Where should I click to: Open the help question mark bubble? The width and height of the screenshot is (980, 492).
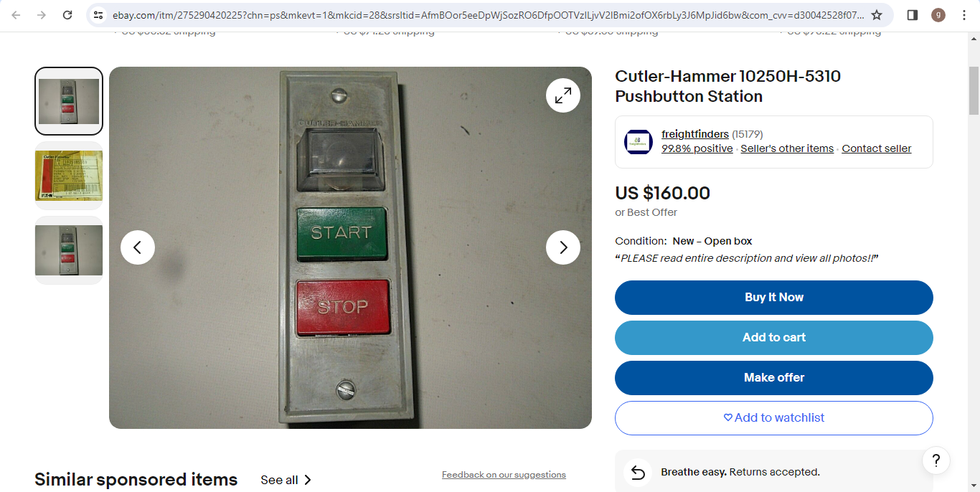[x=936, y=460]
